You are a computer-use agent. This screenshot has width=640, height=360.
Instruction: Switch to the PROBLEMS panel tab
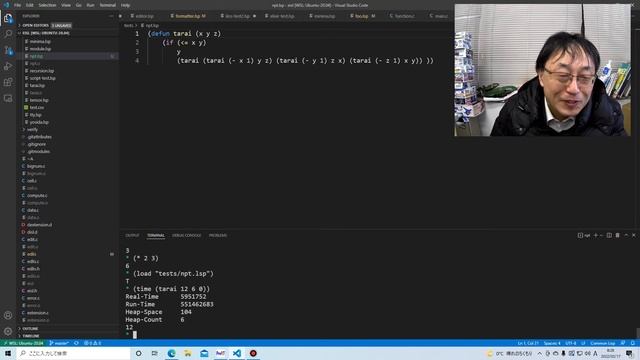[x=218, y=236]
